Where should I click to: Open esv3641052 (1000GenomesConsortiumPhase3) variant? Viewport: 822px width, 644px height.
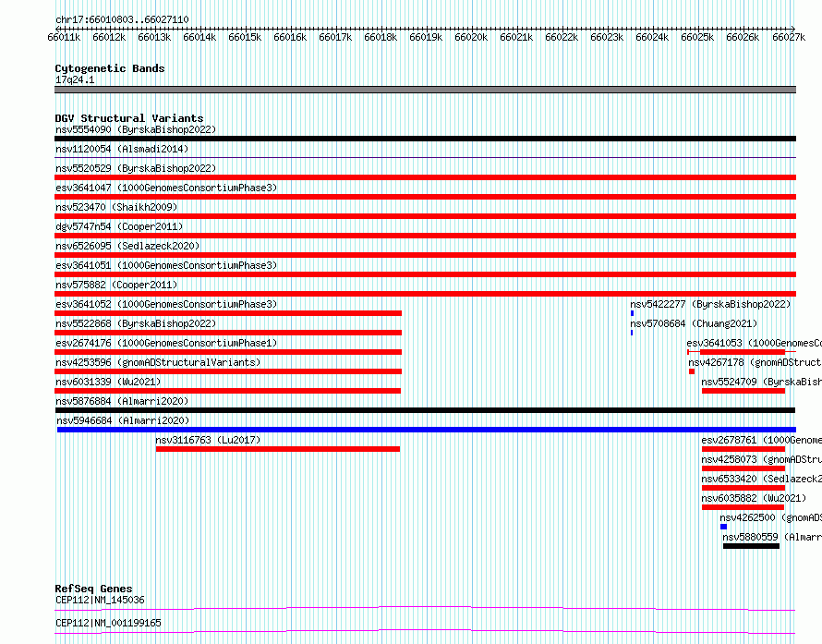coord(166,304)
